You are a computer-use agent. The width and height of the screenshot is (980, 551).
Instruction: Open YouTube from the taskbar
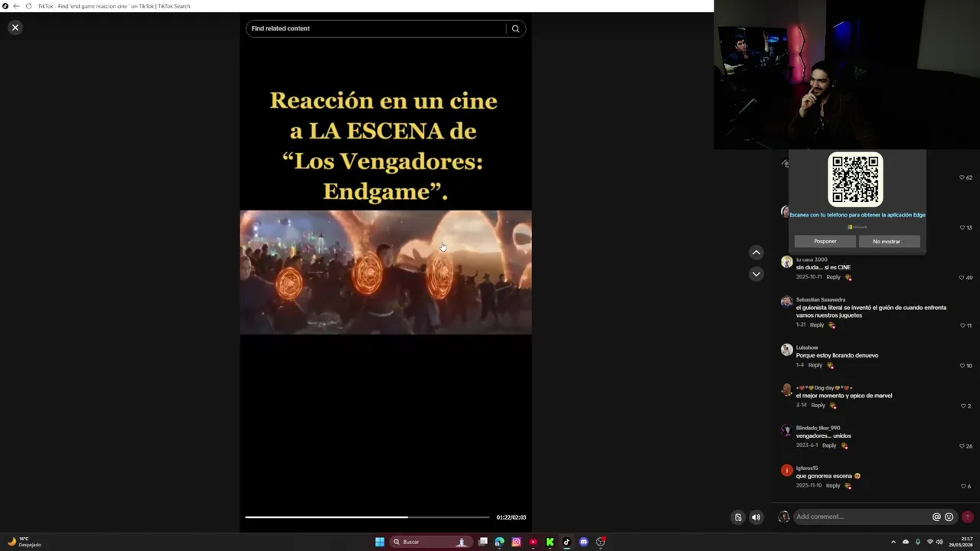pyautogui.click(x=533, y=542)
